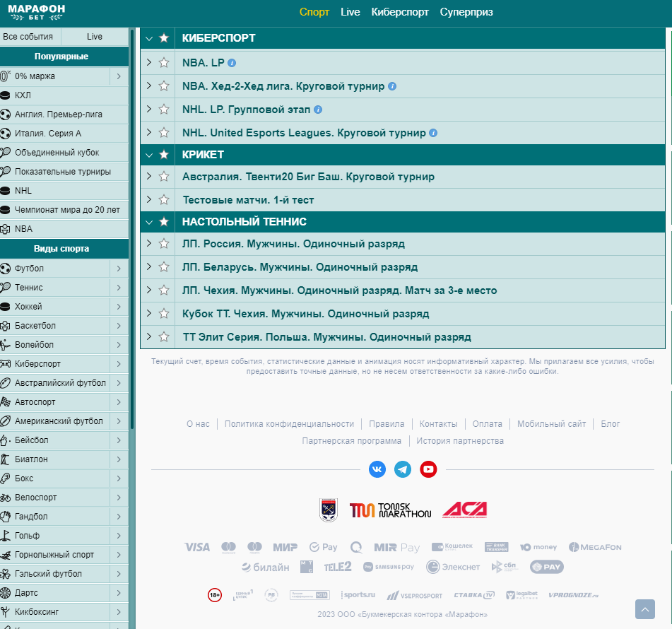Click the tennis racket icon beside Теннис
672x629 pixels.
pyautogui.click(x=5, y=287)
